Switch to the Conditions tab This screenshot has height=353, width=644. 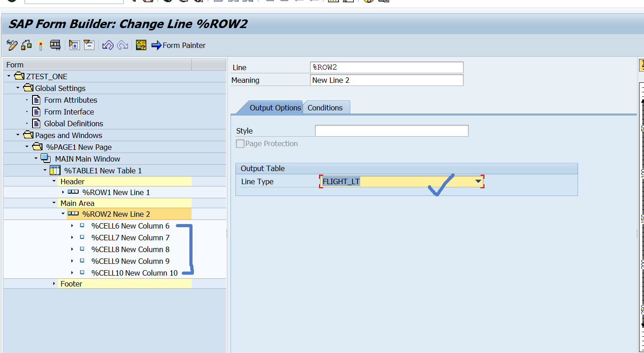click(x=325, y=108)
